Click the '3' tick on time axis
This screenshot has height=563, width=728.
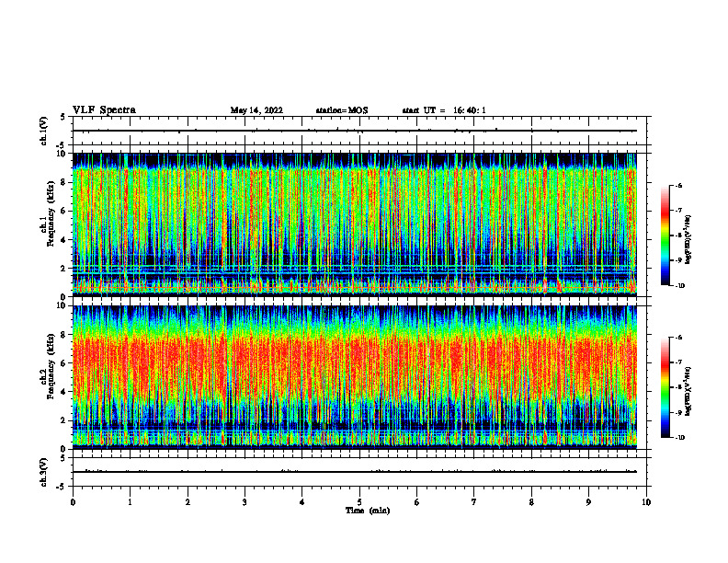[x=245, y=502]
